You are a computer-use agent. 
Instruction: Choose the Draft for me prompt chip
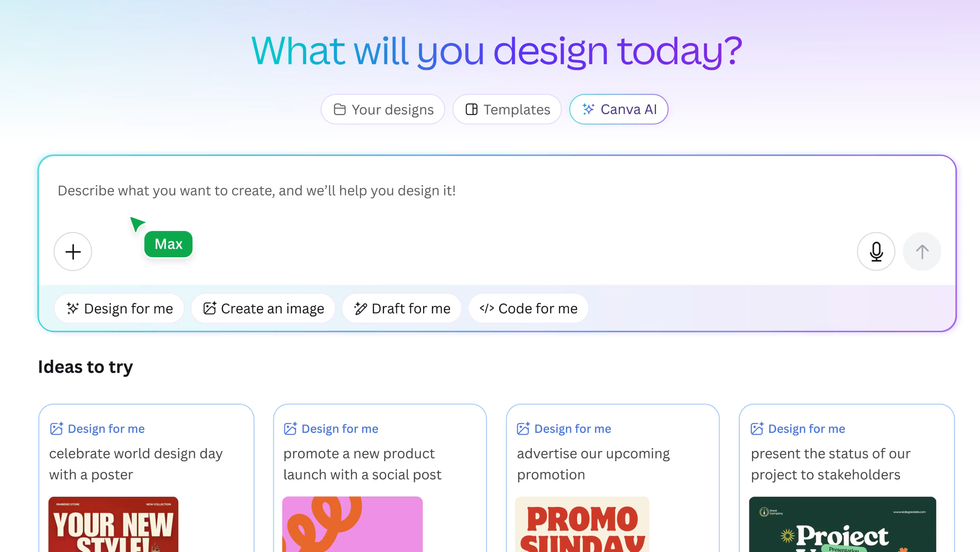[402, 308]
